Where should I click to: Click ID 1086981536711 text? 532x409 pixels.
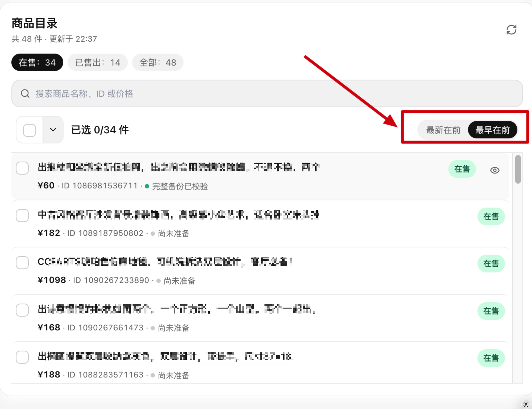[x=100, y=186]
